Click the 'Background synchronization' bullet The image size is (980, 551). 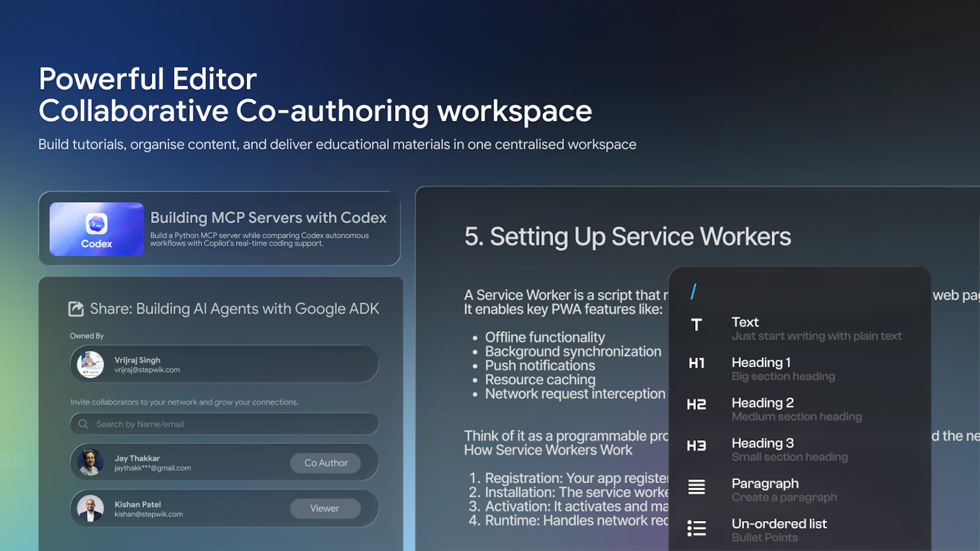pos(573,351)
